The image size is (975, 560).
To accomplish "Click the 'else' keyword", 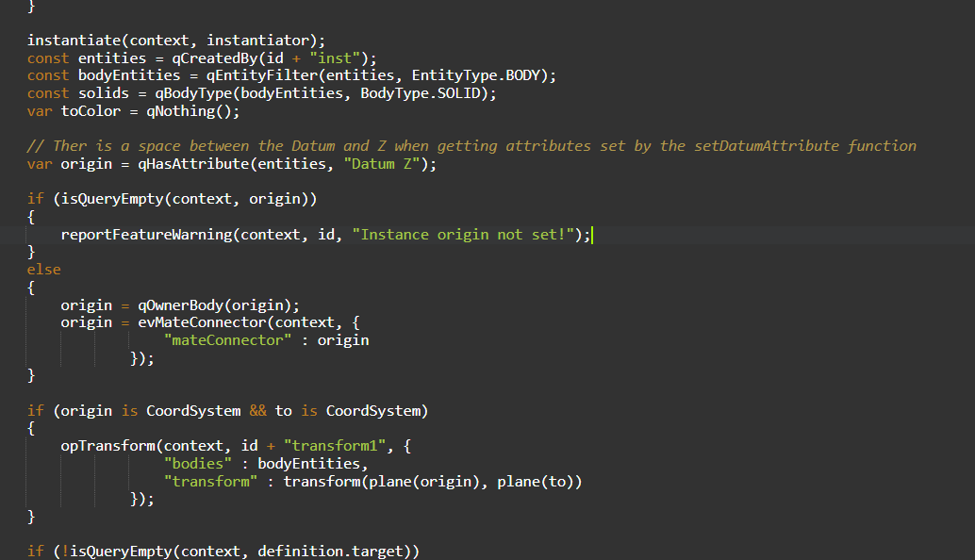I will 44,271.
